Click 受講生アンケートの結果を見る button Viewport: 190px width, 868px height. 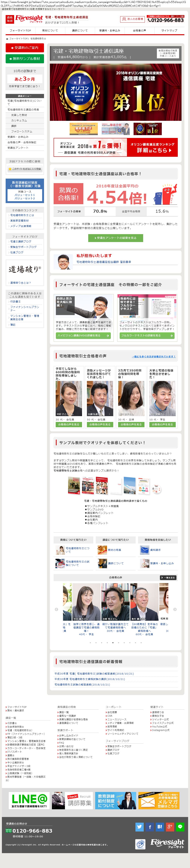(x=116, y=238)
